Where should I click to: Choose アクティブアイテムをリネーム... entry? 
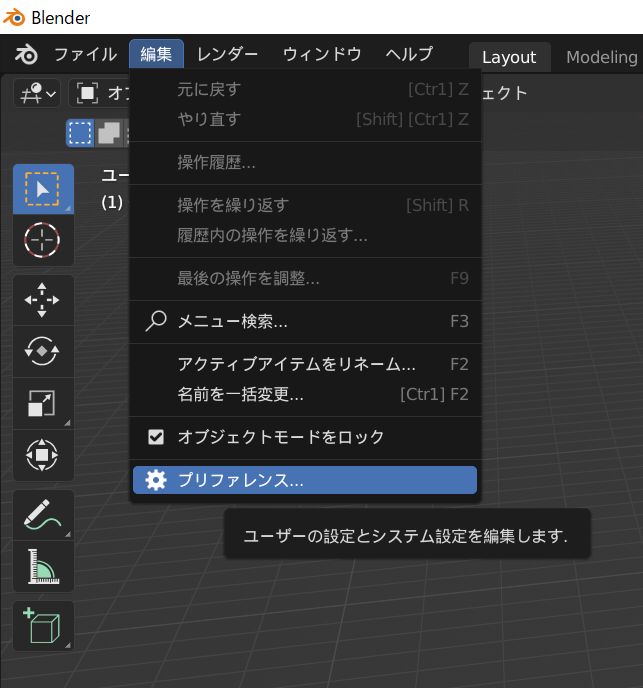(305, 365)
